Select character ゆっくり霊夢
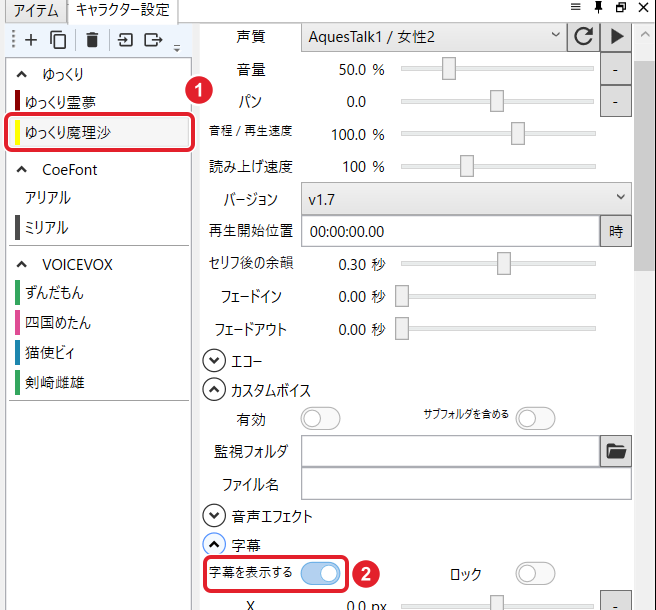 coord(99,102)
